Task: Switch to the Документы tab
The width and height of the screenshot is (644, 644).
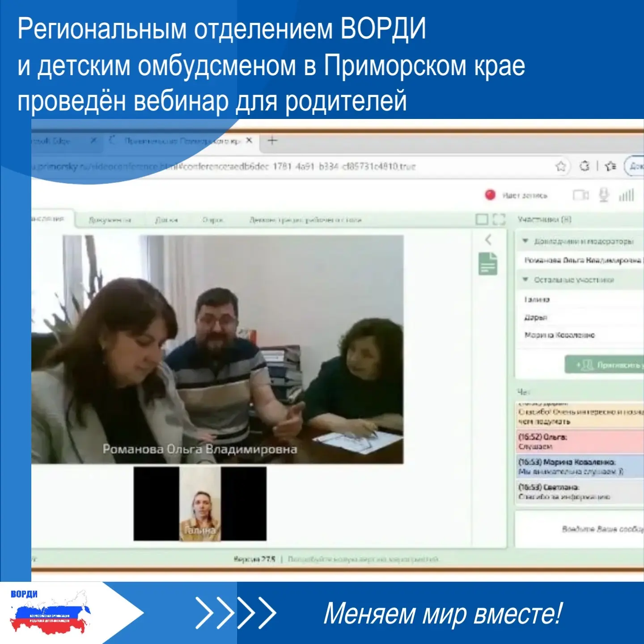Action: coord(110,220)
